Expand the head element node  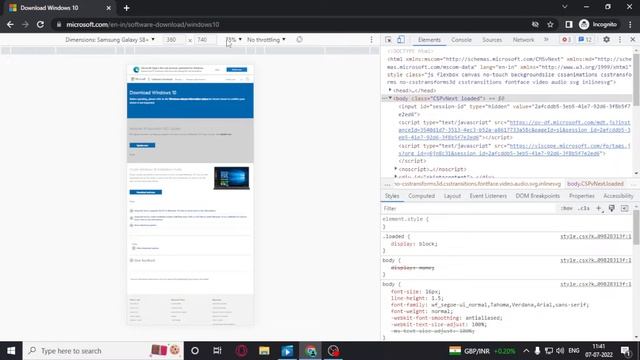(390, 90)
